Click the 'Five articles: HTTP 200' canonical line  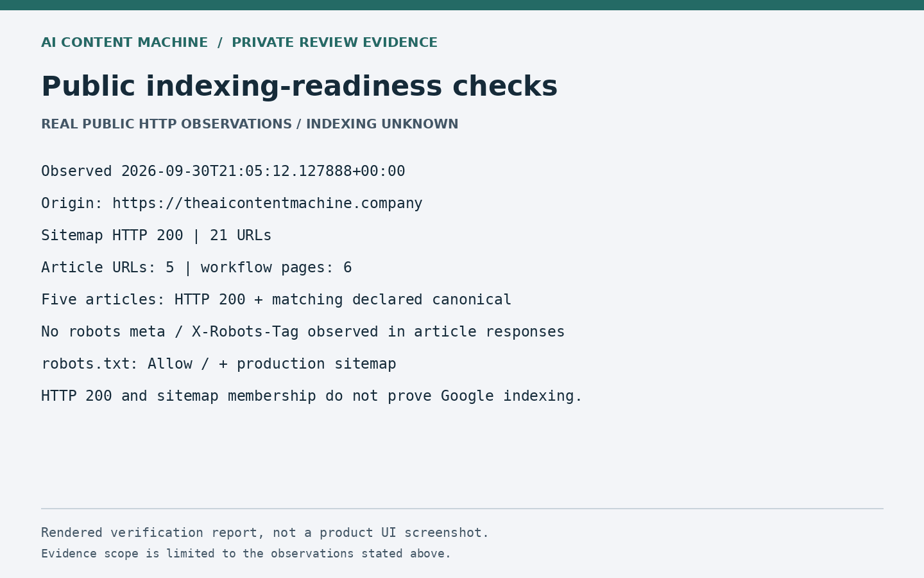pyautogui.click(x=277, y=300)
